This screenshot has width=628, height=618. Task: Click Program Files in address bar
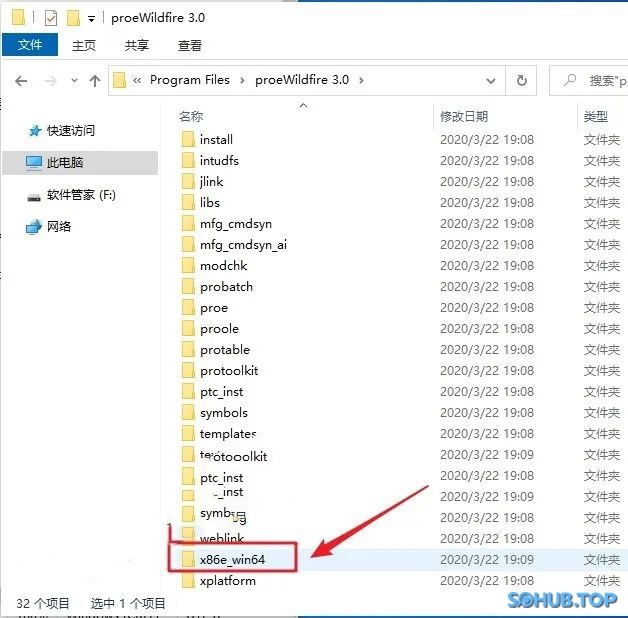coord(190,80)
